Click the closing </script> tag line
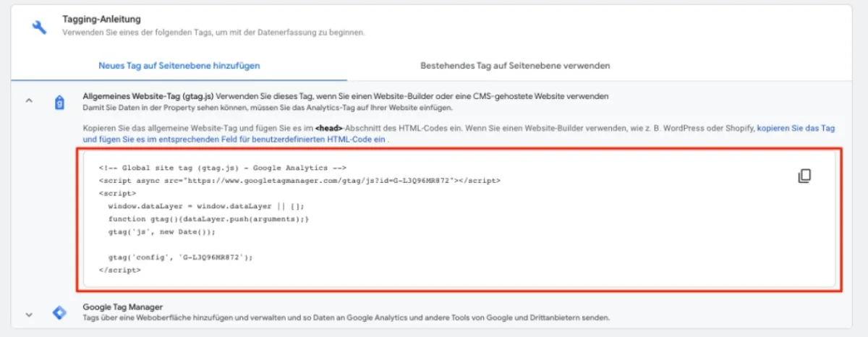The height and width of the screenshot is (337, 868). [120, 270]
